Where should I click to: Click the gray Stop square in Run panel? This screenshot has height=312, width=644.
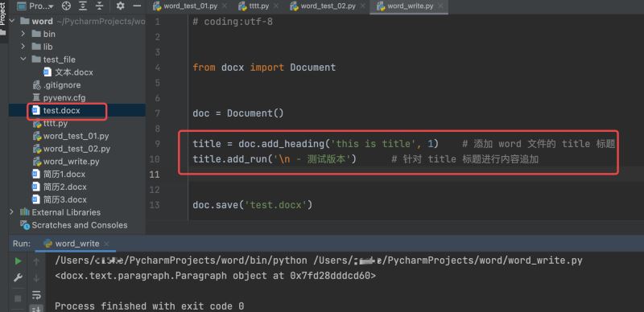tap(18, 298)
